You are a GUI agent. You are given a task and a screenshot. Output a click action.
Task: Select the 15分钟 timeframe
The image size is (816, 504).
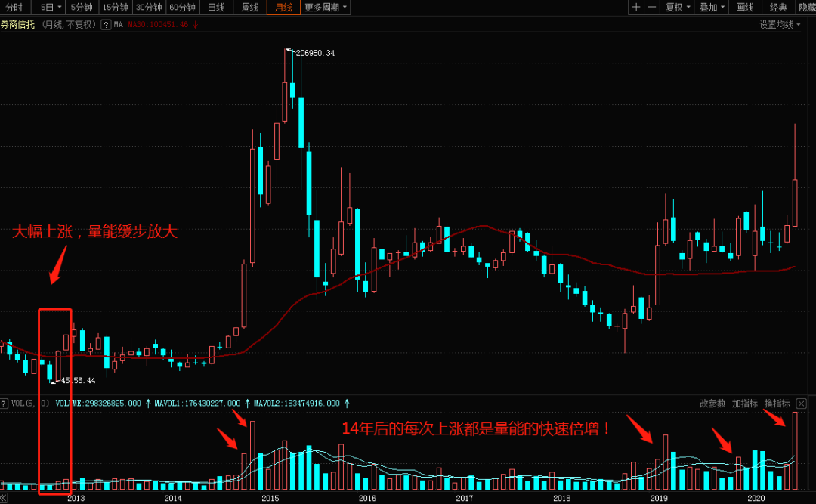click(115, 8)
